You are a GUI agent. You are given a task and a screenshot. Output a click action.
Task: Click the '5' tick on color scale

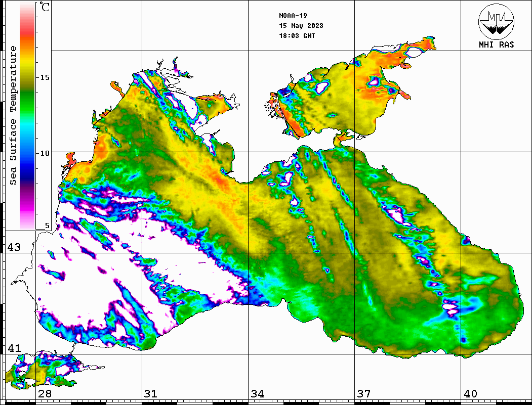point(47,226)
